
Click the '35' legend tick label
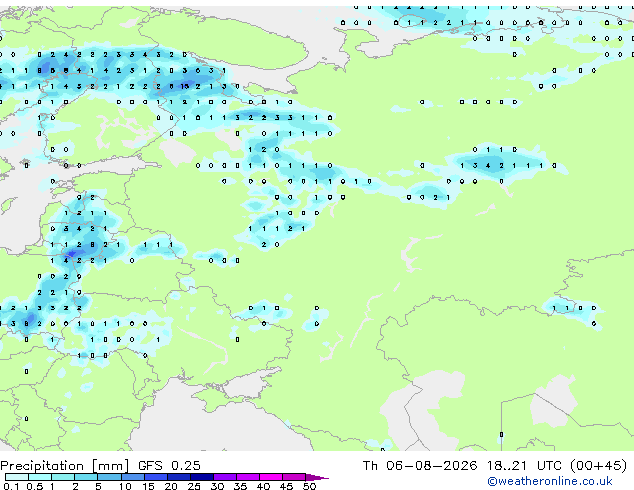(x=240, y=486)
